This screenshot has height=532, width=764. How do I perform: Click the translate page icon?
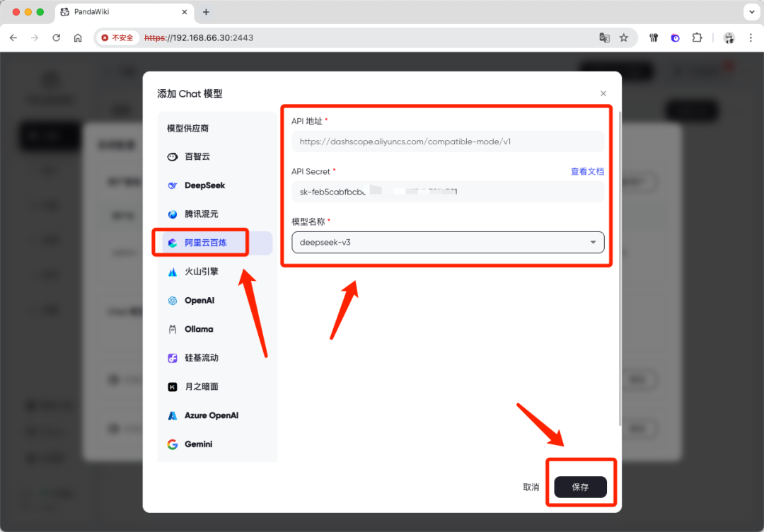604,37
